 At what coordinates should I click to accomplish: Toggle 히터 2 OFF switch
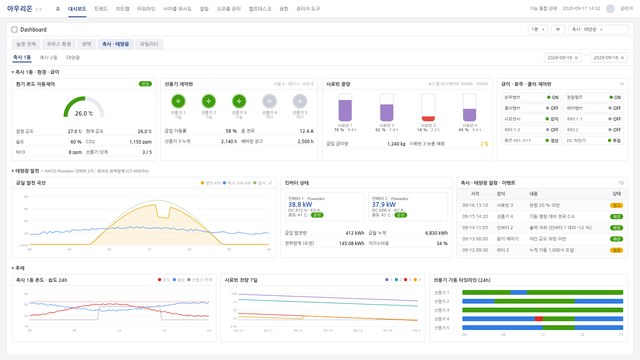coord(615,129)
